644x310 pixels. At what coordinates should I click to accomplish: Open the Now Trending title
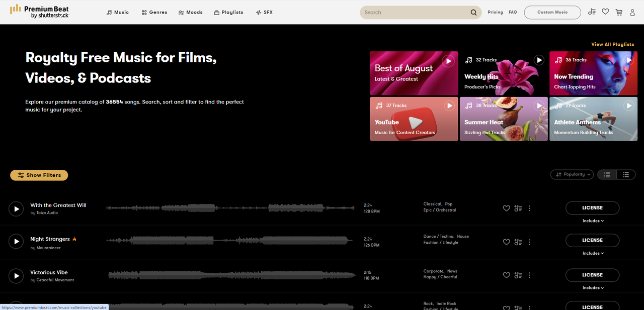574,77
